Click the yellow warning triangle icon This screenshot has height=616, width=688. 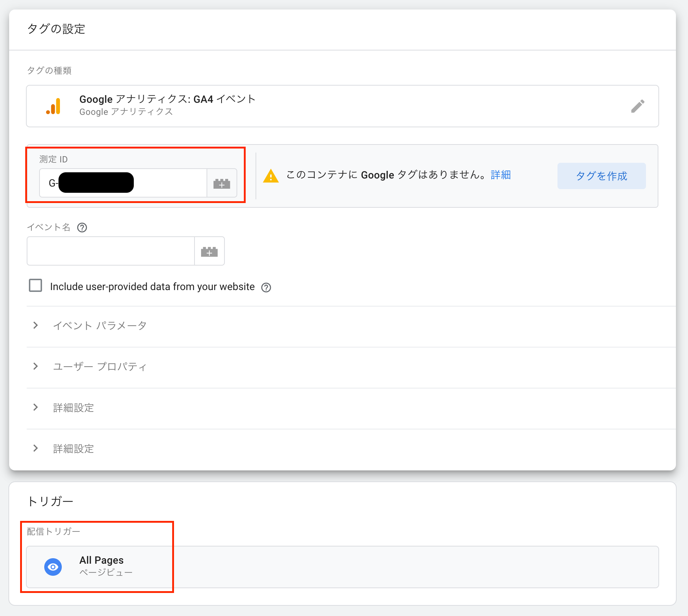pos(271,176)
